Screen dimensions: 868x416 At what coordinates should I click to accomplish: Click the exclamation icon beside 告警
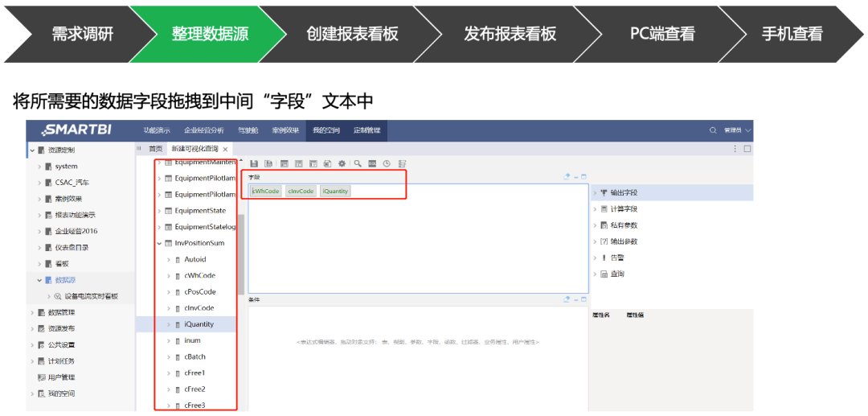(604, 258)
